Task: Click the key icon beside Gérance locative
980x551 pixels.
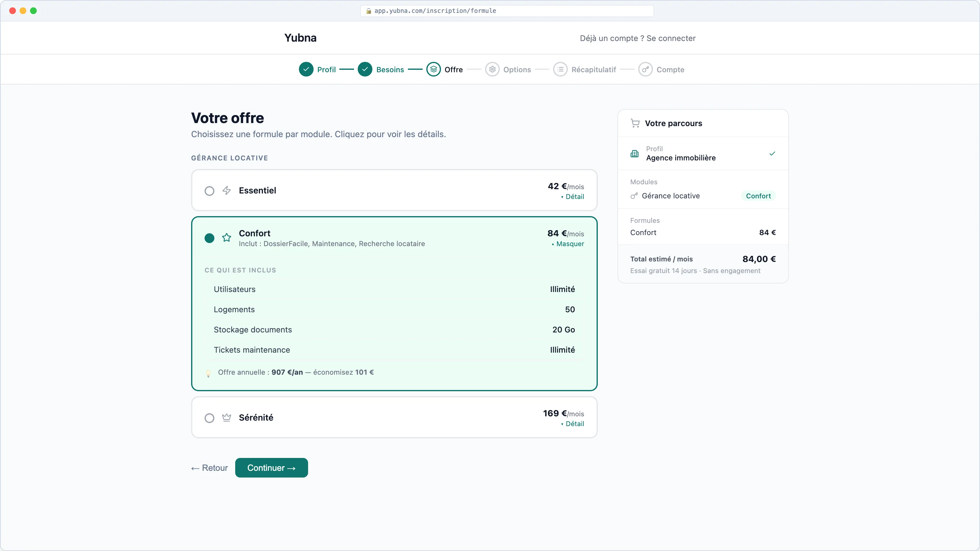Action: [x=634, y=196]
